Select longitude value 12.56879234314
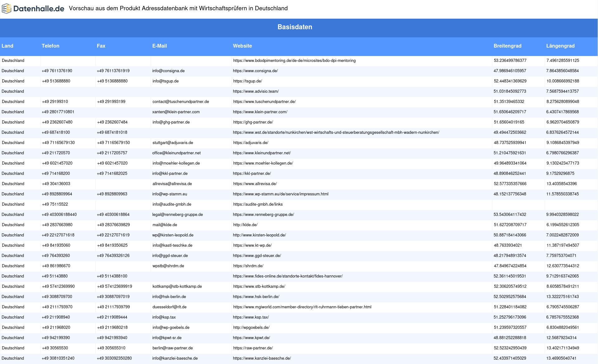Image resolution: width=598 pixels, height=364 pixels. [x=561, y=338]
